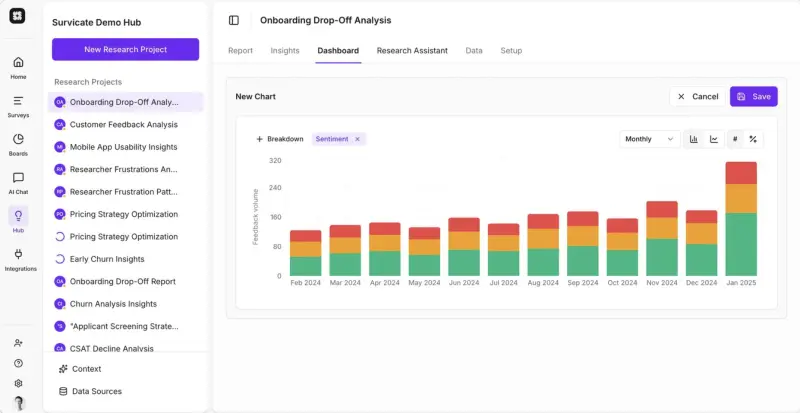Open the help question mark icon
Viewport: 800px width, 413px height.
pos(18,363)
